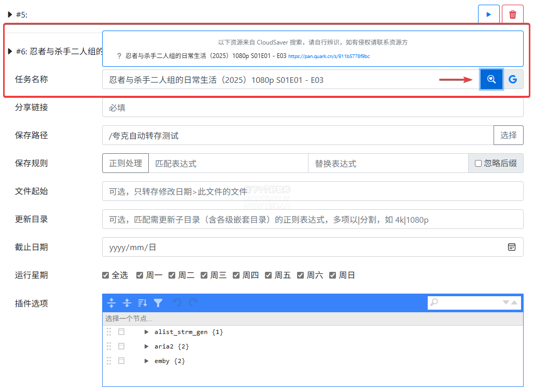
Task: Uncheck 周一 run day
Action: [x=139, y=275]
